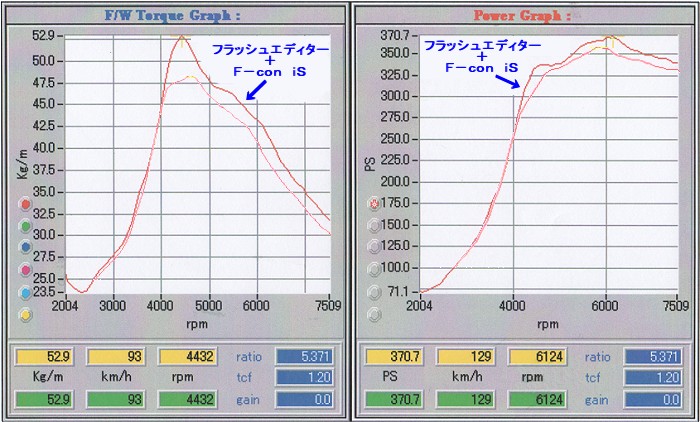700x422 pixels.
Task: Click gray run button beside 125.0 on Power graph
Action: coord(374,247)
